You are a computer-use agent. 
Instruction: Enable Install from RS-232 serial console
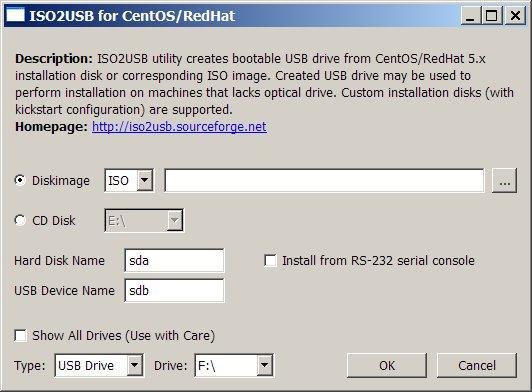click(x=270, y=260)
